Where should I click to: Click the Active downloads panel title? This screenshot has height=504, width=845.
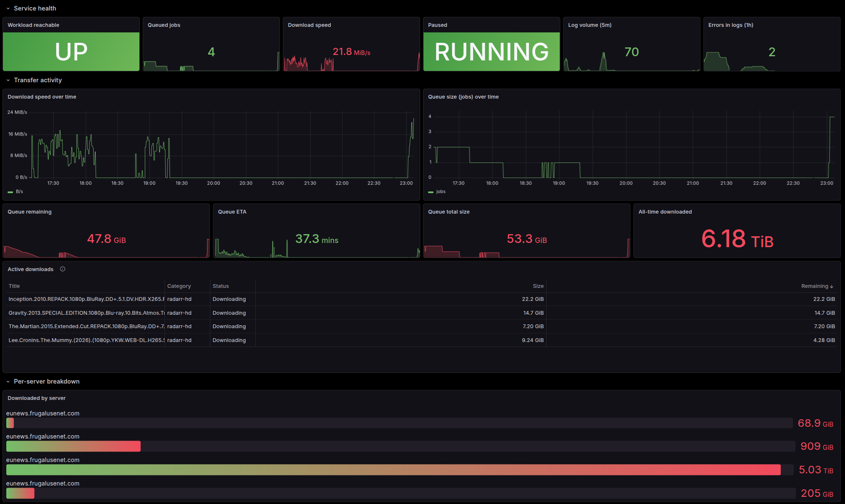pos(30,269)
